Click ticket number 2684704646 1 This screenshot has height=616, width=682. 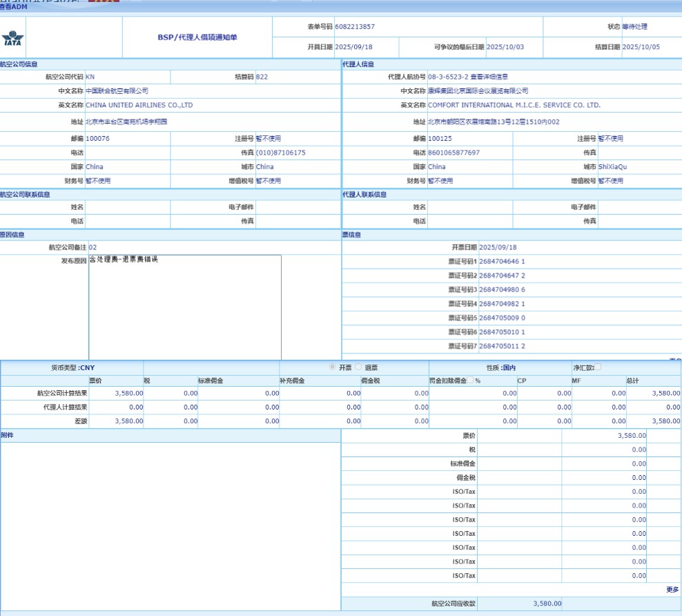502,262
